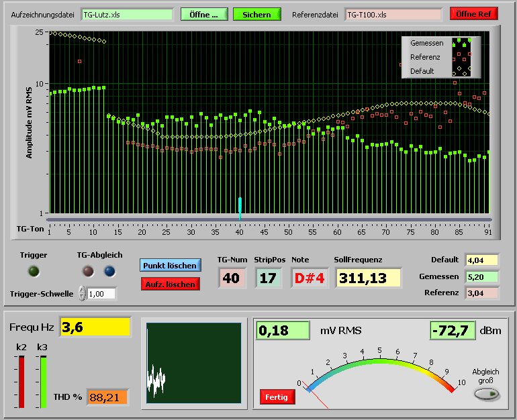The height and width of the screenshot is (420, 517).
Task: Click the k3 green level bar
Action: [x=43, y=382]
